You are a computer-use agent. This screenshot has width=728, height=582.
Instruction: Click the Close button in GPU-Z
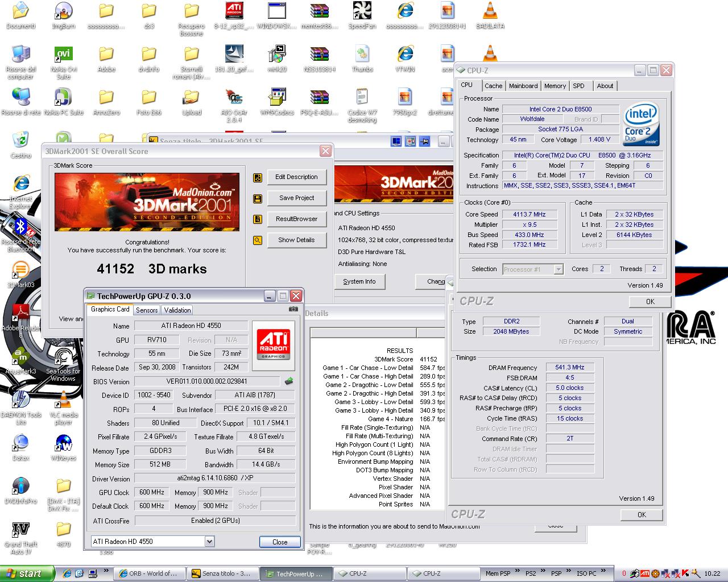pyautogui.click(x=280, y=542)
